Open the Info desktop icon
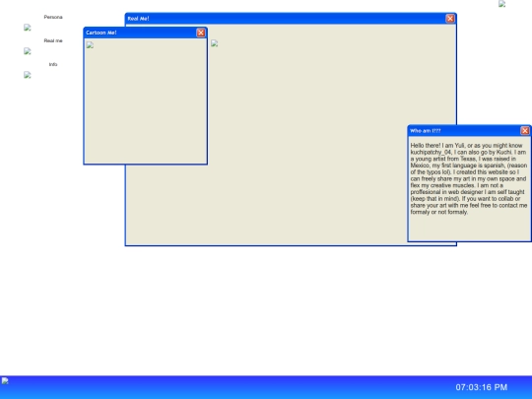 pos(28,75)
